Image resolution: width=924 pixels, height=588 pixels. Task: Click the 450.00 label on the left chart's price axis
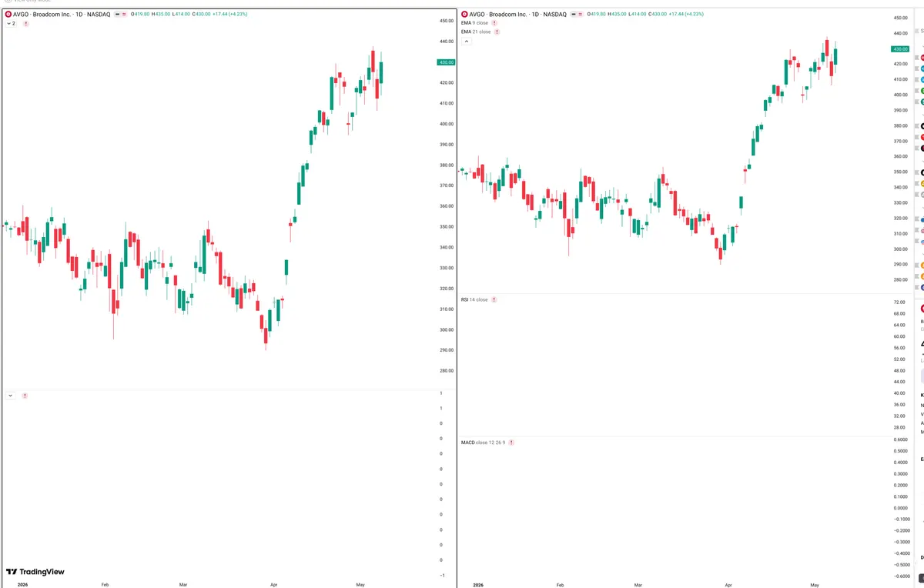point(446,21)
